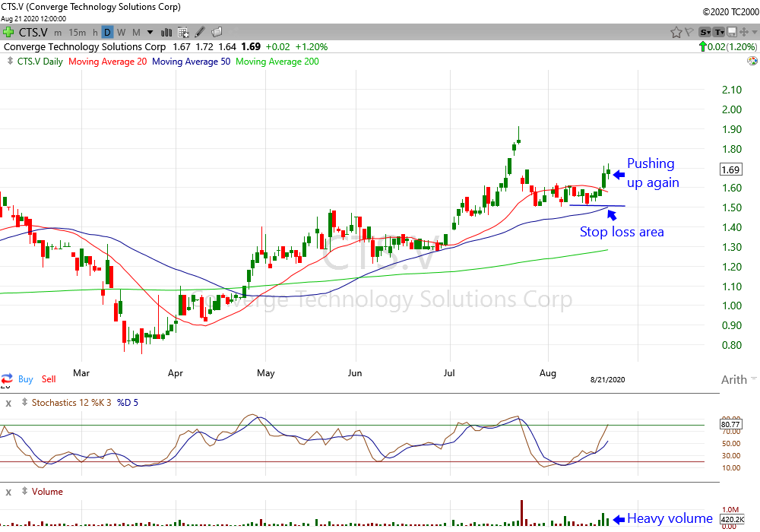This screenshot has height=532, width=760.
Task: Click the star favorite icon
Action: tap(676, 33)
